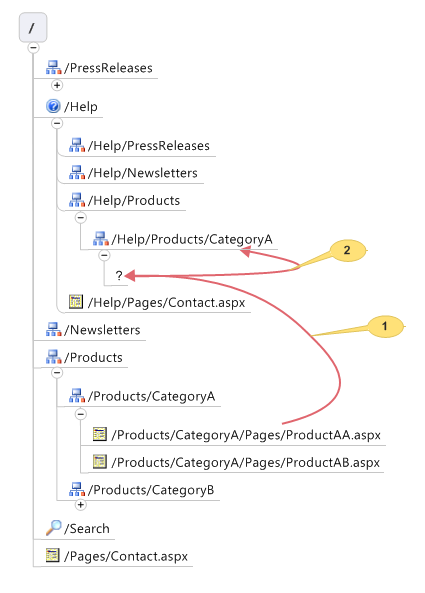Click the site icon beside top-level /Products
This screenshot has height=593, width=425.
(x=53, y=357)
